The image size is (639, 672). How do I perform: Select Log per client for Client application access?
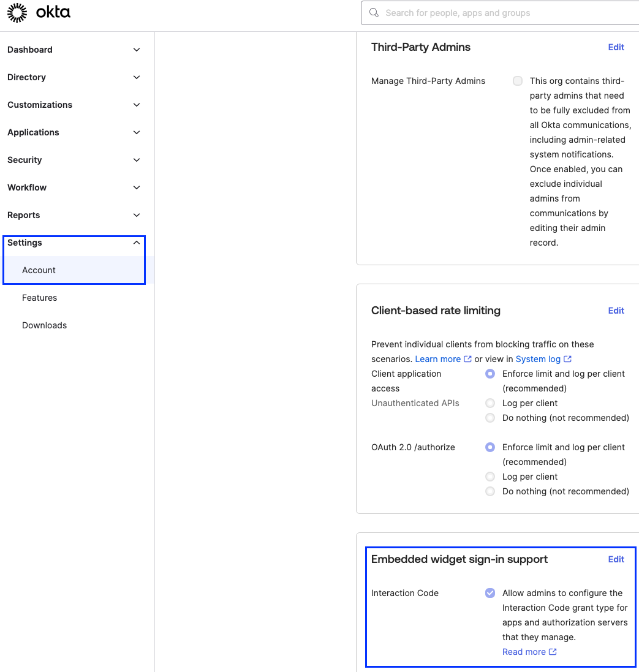(490, 403)
